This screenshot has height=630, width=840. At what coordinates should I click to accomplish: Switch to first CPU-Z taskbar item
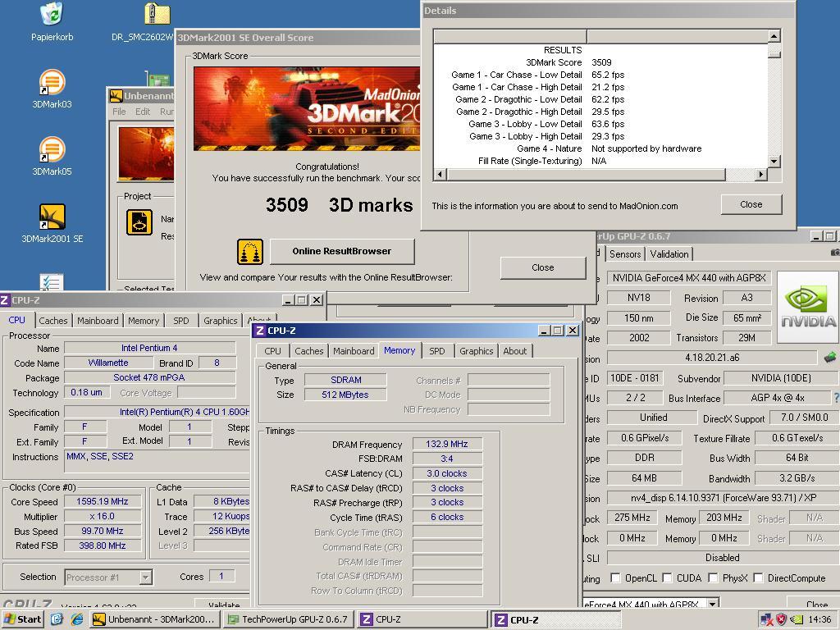click(421, 619)
